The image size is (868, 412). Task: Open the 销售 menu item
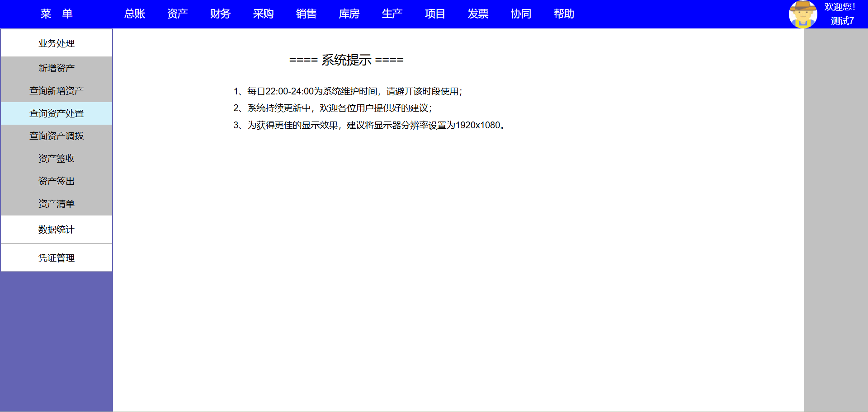[306, 14]
